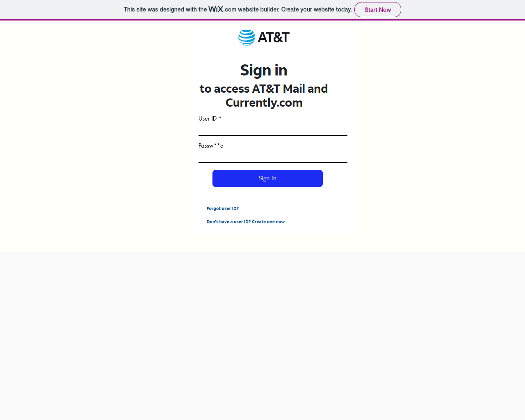The height and width of the screenshot is (420, 525).
Task: Click 'to access AT&T Mail and' subtitle
Action: point(264,89)
